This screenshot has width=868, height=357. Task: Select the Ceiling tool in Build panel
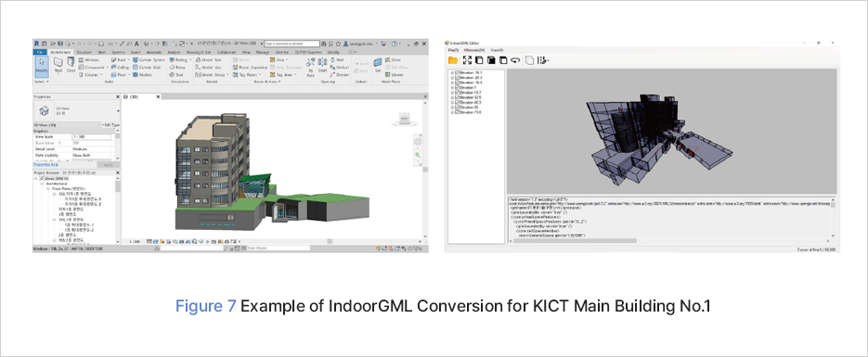(x=120, y=68)
